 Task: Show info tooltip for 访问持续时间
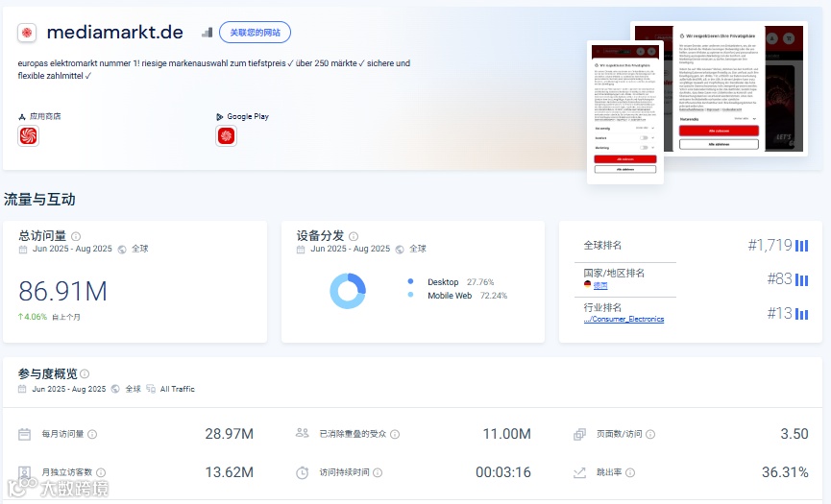coord(378,472)
